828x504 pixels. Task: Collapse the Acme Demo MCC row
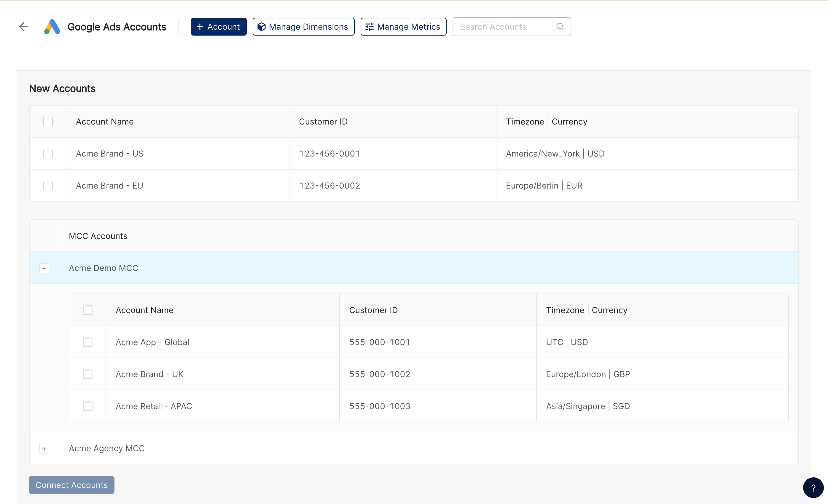click(x=44, y=268)
